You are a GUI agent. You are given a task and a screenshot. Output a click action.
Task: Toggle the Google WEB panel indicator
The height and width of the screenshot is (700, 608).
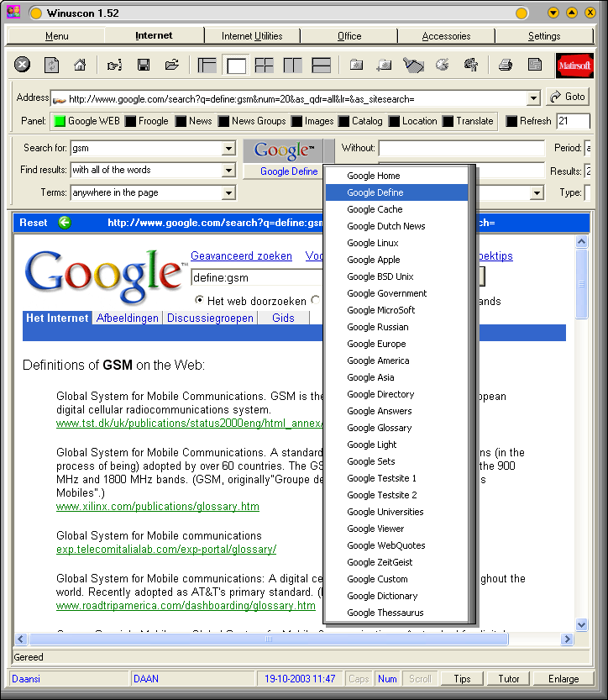point(60,121)
